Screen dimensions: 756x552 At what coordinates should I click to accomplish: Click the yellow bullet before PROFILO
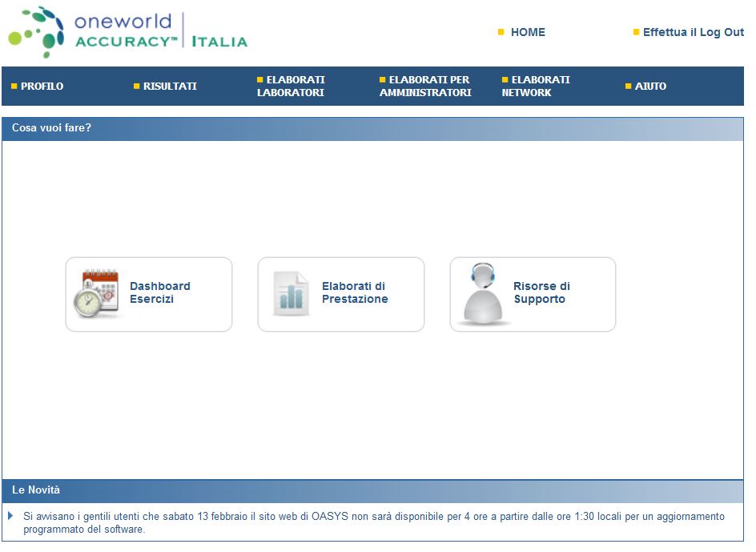(14, 86)
